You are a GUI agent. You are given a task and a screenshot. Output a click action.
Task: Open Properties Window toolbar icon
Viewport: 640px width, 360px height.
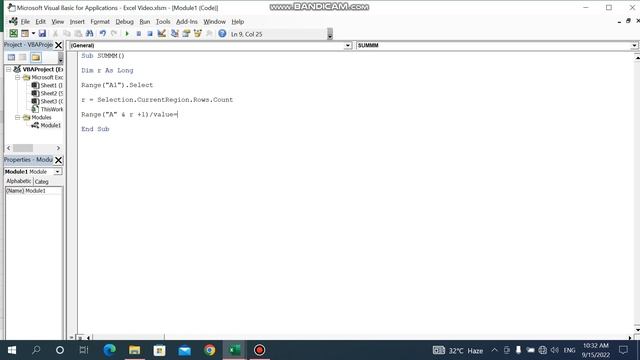pos(186,33)
